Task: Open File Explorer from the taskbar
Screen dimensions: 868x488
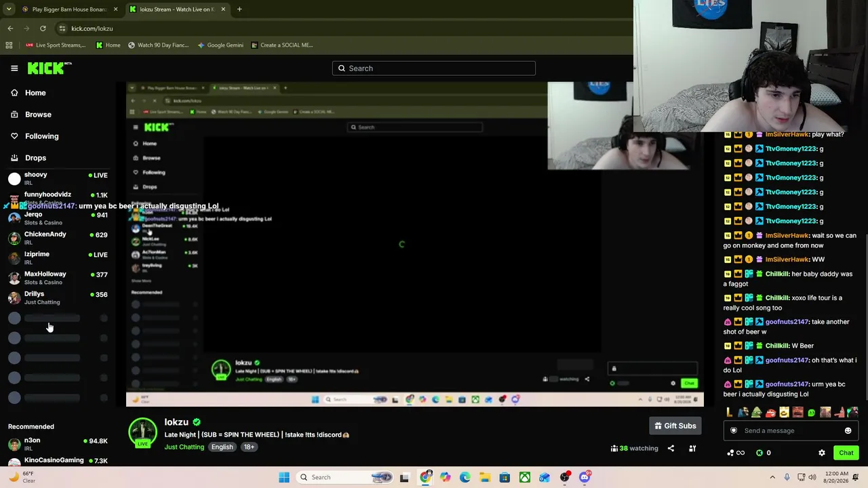Action: [x=485, y=477]
